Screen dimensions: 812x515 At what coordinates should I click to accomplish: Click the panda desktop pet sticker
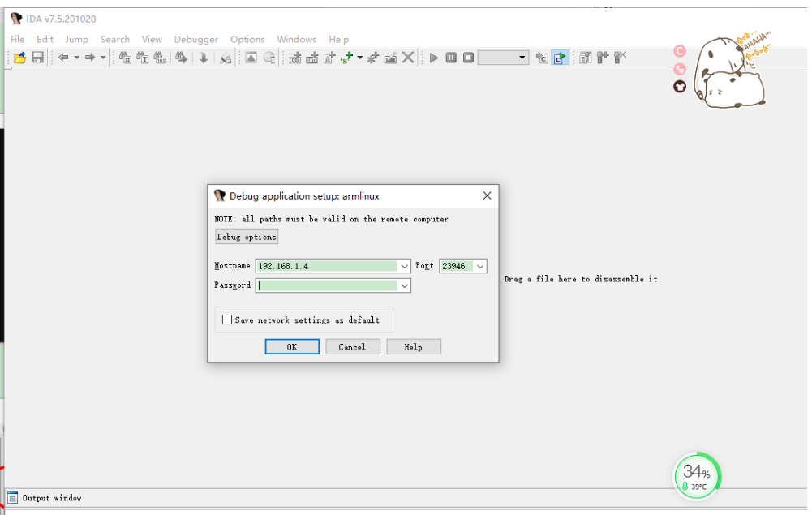pos(730,70)
